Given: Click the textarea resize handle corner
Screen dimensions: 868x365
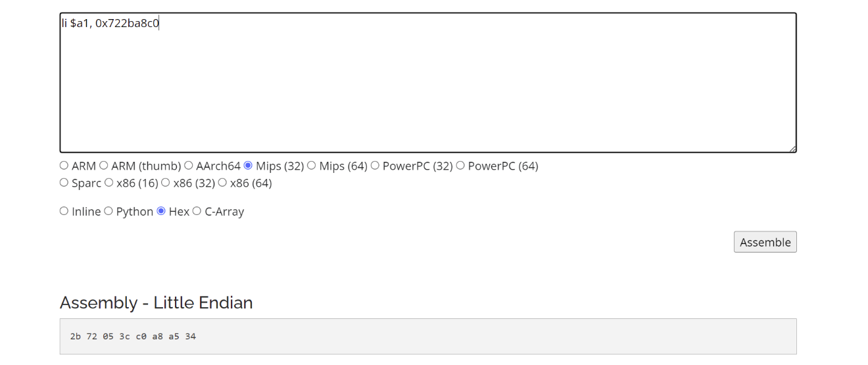Looking at the screenshot, I should 792,149.
